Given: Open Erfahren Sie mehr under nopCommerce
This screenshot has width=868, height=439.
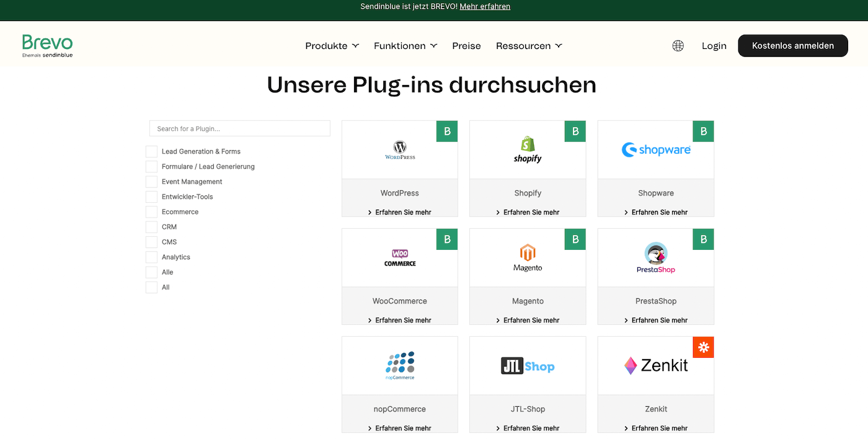Looking at the screenshot, I should tap(400, 428).
